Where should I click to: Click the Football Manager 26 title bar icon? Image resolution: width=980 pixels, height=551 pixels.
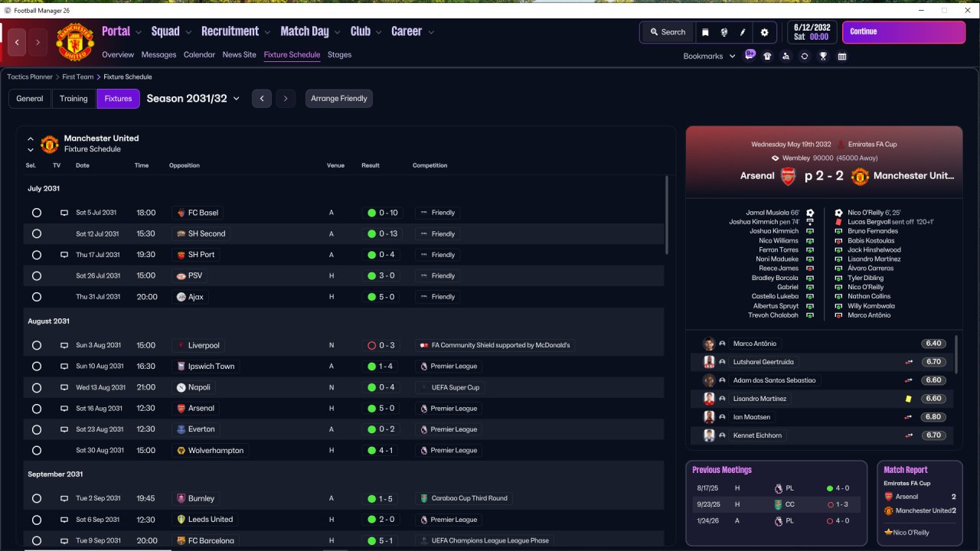coord(8,10)
